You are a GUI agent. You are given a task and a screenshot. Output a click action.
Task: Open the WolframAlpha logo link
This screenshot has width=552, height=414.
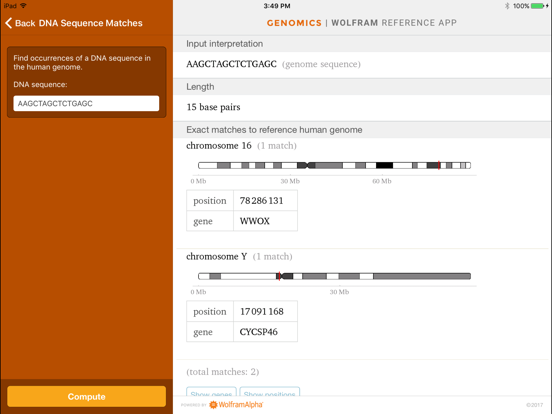[236, 404]
